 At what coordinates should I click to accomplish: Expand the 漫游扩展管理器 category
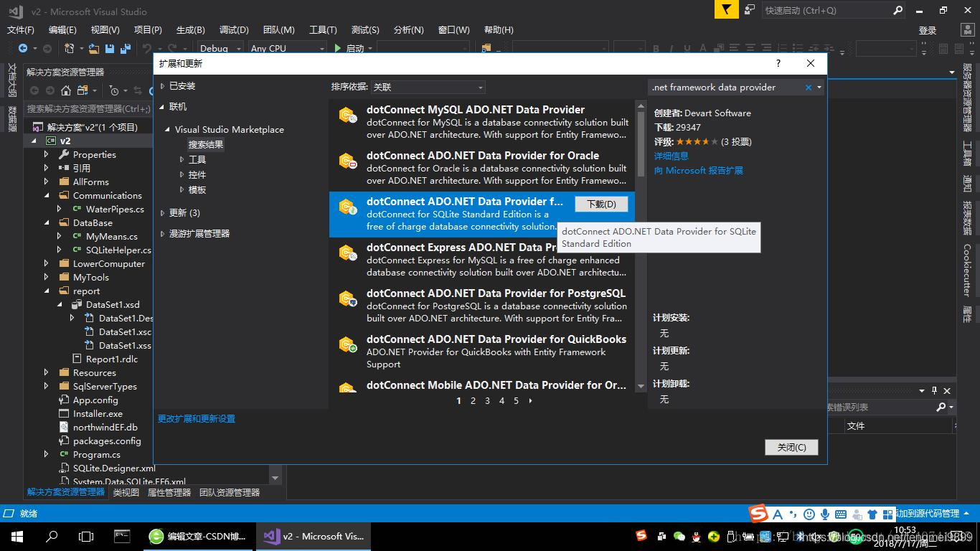pyautogui.click(x=162, y=233)
